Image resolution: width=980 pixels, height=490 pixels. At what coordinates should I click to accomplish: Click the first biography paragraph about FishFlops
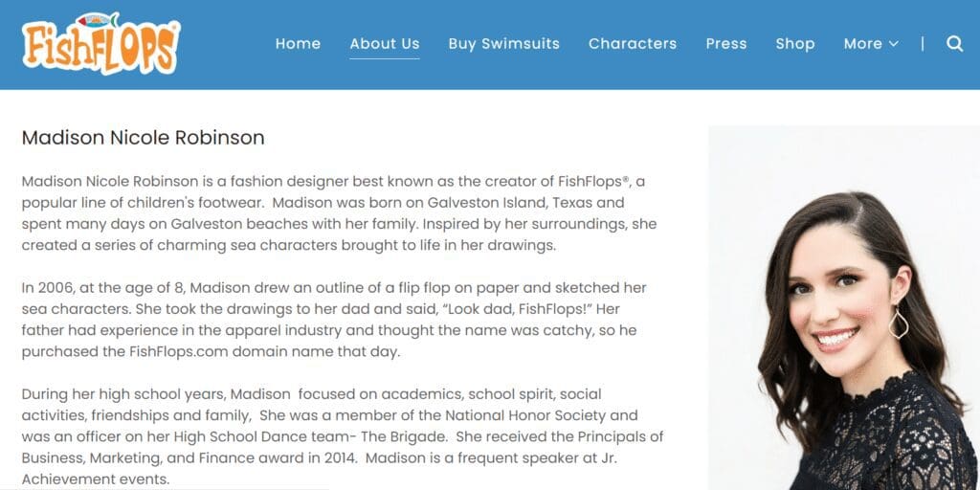point(340,213)
